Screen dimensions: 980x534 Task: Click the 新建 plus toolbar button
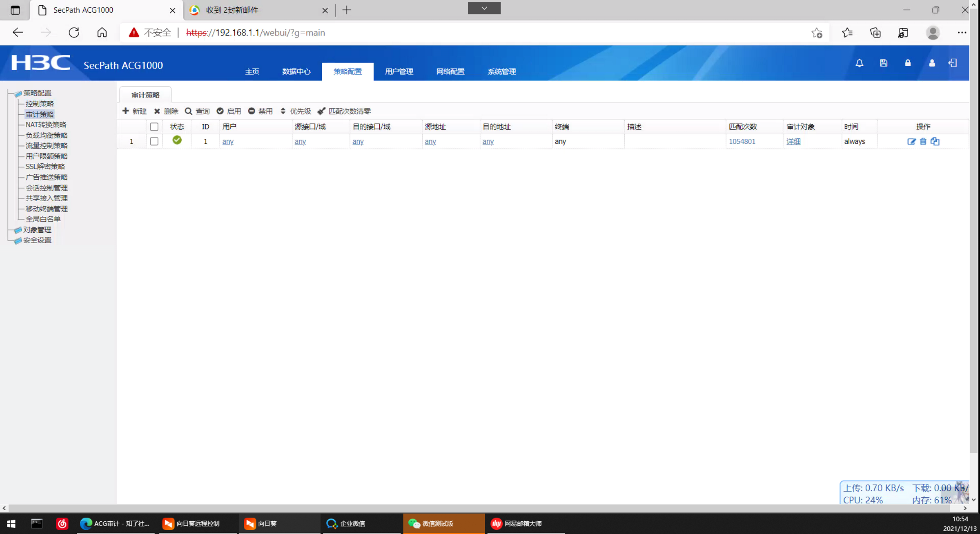coord(134,111)
